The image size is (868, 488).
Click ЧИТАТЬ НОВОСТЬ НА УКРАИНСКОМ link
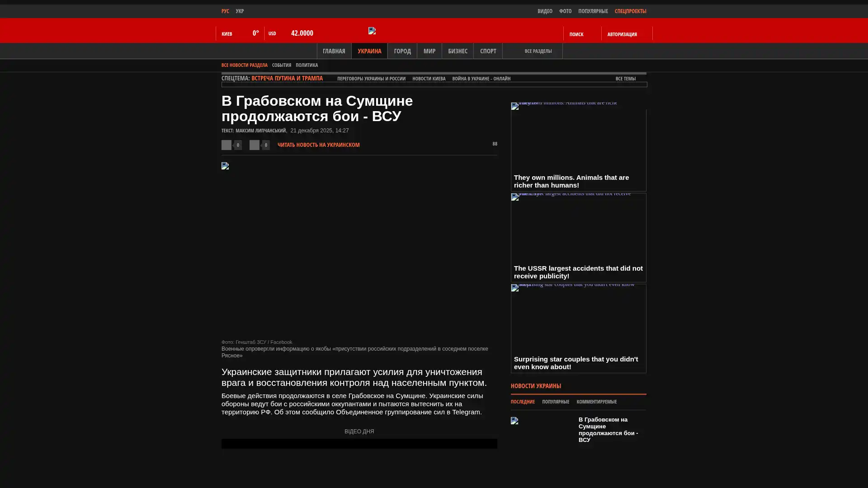[x=318, y=145]
